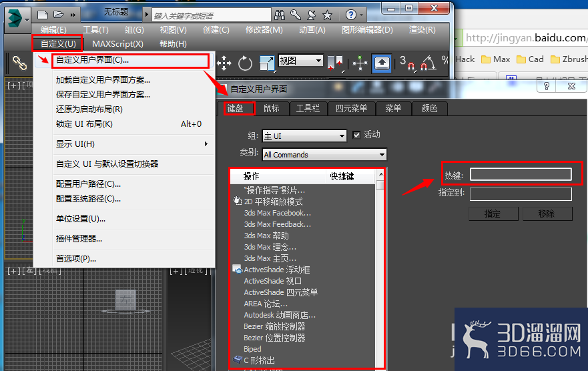Open the 图形编辑器(D) menu

[367, 29]
